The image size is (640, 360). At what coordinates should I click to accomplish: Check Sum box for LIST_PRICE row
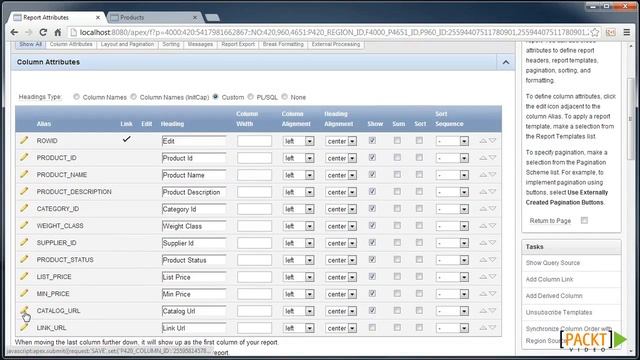(x=397, y=276)
